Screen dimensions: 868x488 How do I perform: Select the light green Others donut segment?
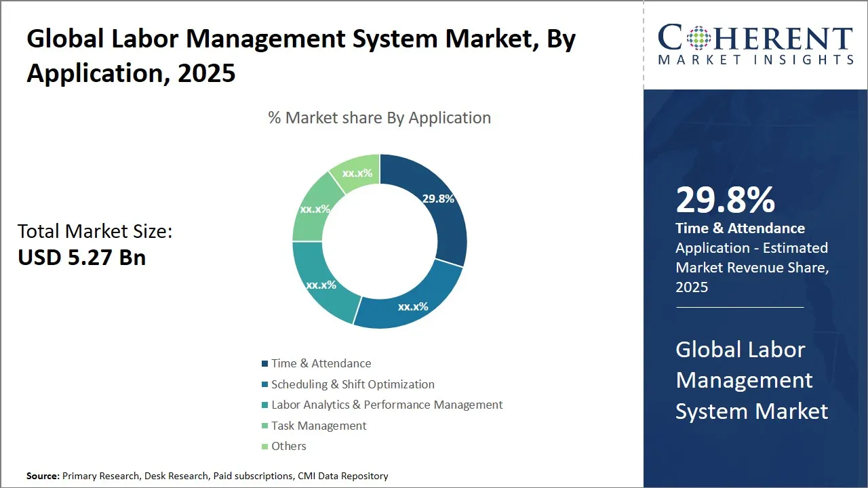357,172
